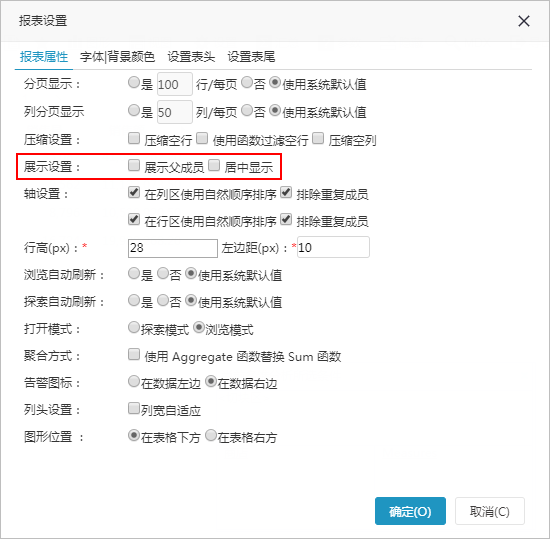
Task: Select 是 radio for 分页显示
Action: pos(134,83)
